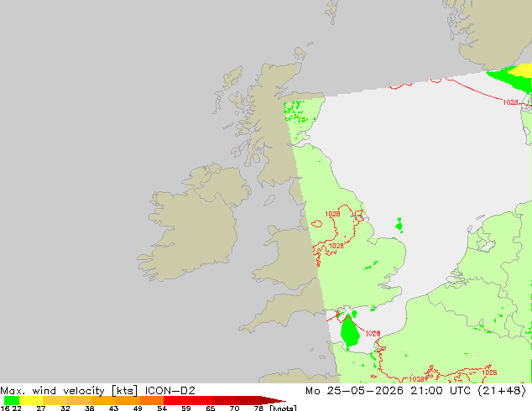532x411 pixels.
Task: Click the '27' legend scale value
Action: click(x=41, y=408)
